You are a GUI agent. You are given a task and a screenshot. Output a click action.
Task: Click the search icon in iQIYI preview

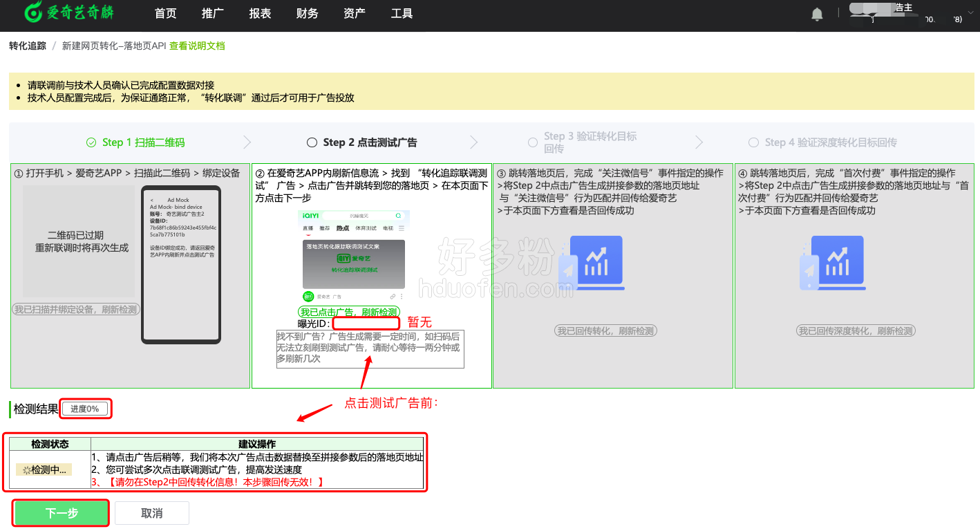coord(398,216)
